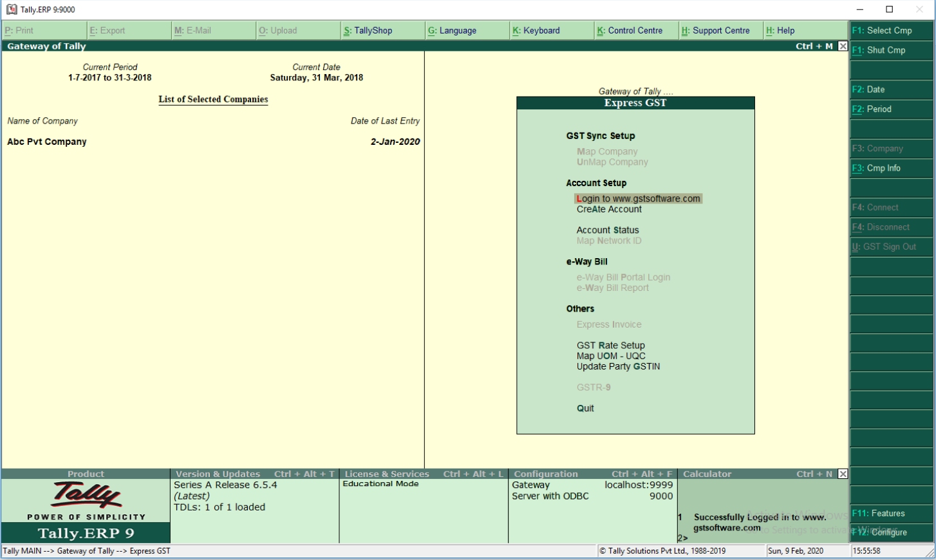Viewport: 936px width, 560px height.
Task: Click F2: Period button
Action: [x=892, y=109]
